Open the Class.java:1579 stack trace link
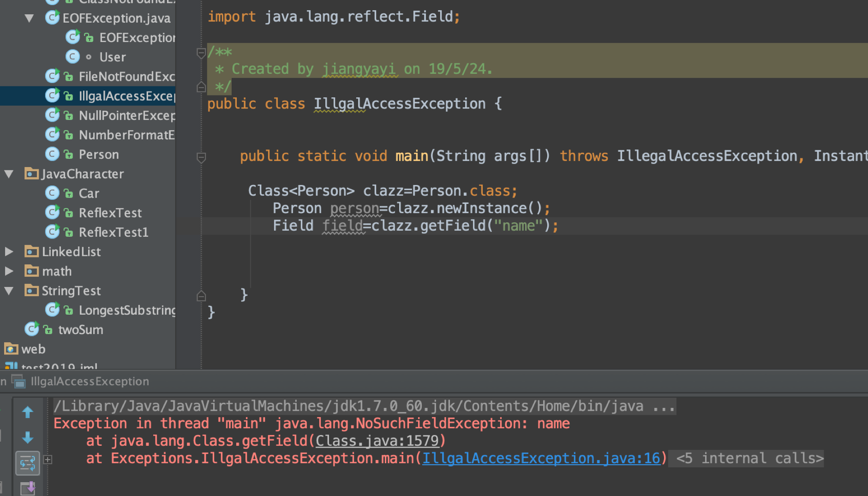The width and height of the screenshot is (868, 496). (x=377, y=441)
